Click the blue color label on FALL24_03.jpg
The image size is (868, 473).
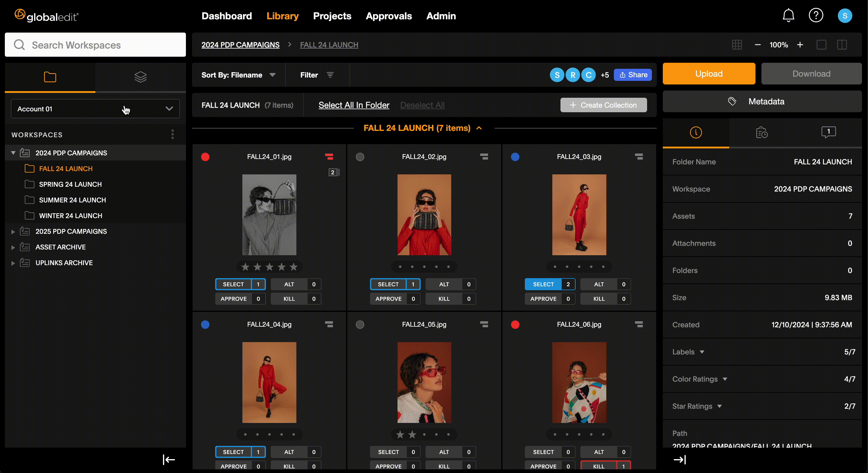click(x=515, y=157)
